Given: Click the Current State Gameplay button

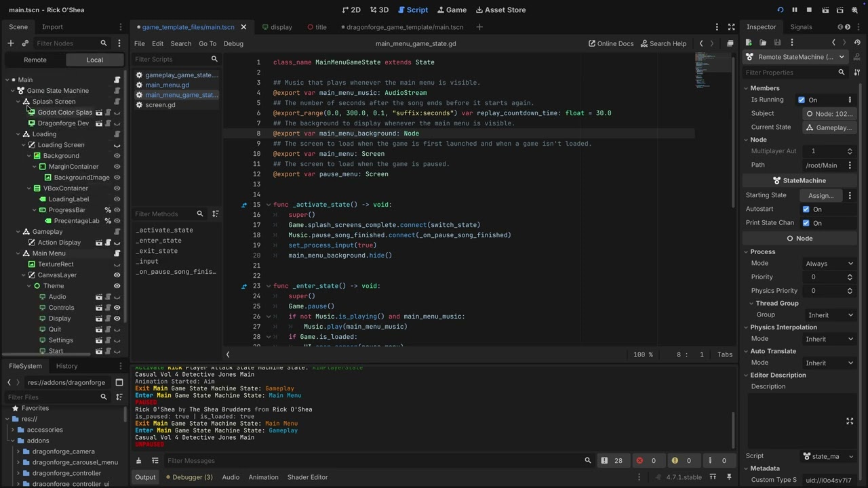Looking at the screenshot, I should [x=830, y=127].
